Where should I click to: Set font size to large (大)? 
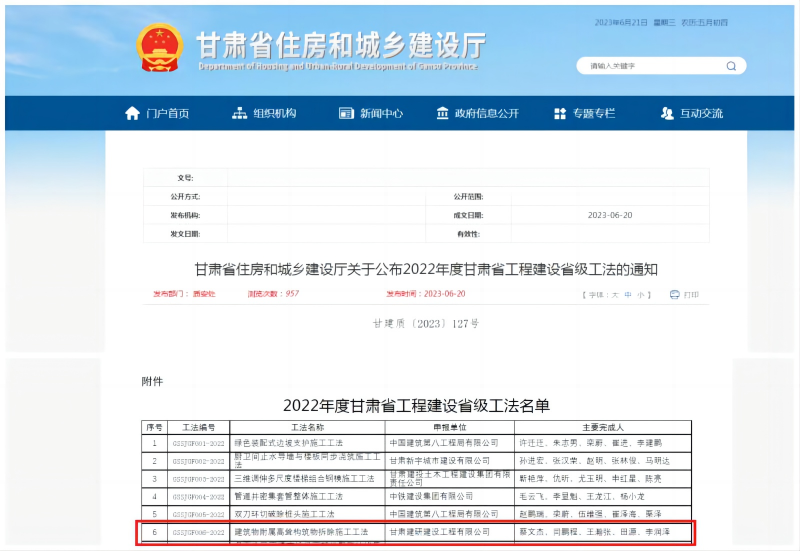(615, 295)
